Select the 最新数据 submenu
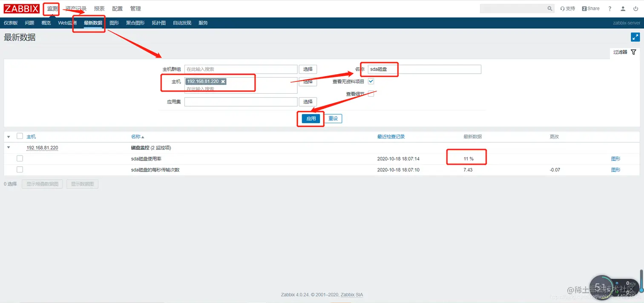Viewport: 644px width, 303px height. click(93, 23)
